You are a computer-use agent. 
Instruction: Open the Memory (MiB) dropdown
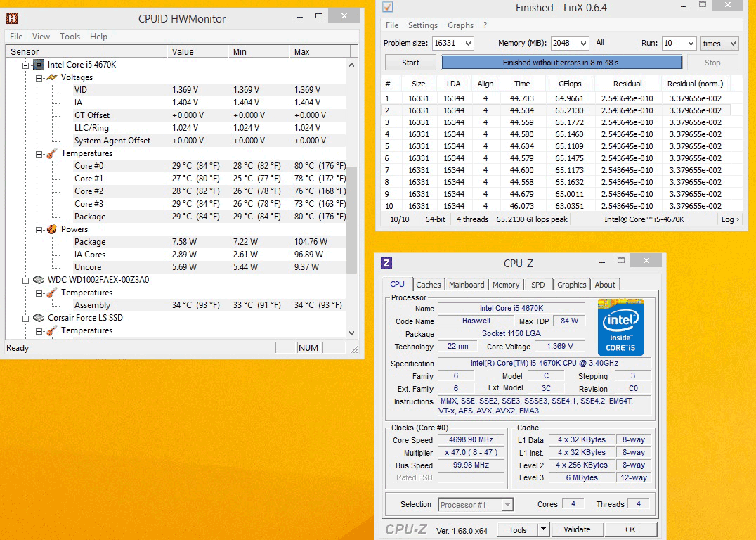pyautogui.click(x=582, y=44)
